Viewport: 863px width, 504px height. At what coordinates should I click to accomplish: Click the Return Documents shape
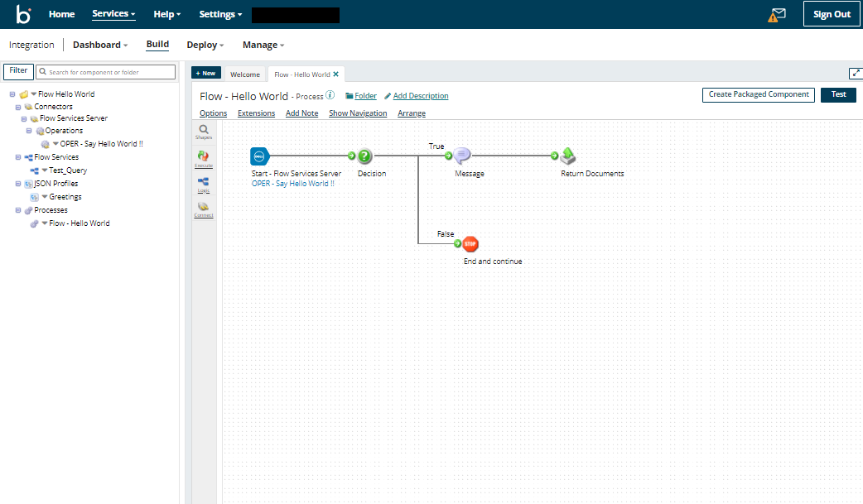tap(568, 156)
